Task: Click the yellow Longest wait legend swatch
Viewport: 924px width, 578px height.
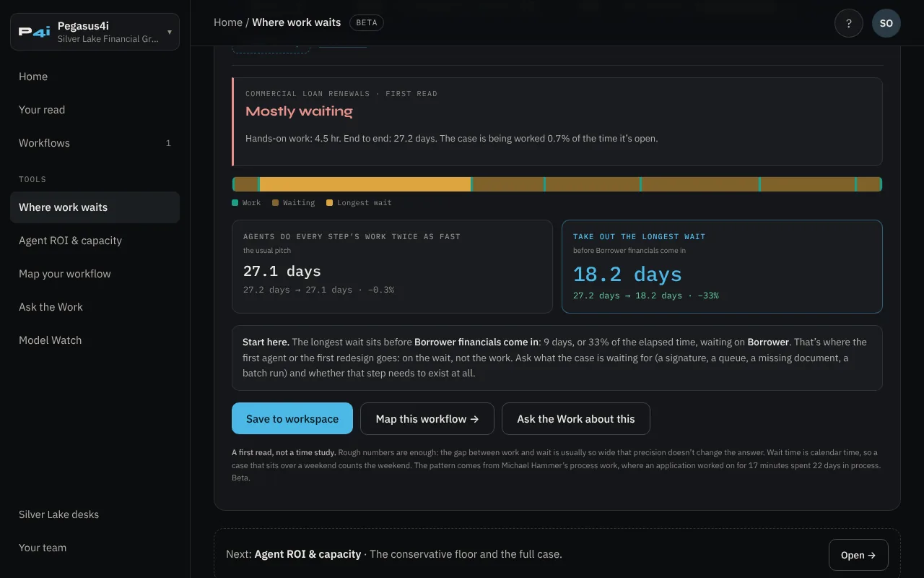Action: coord(330,203)
